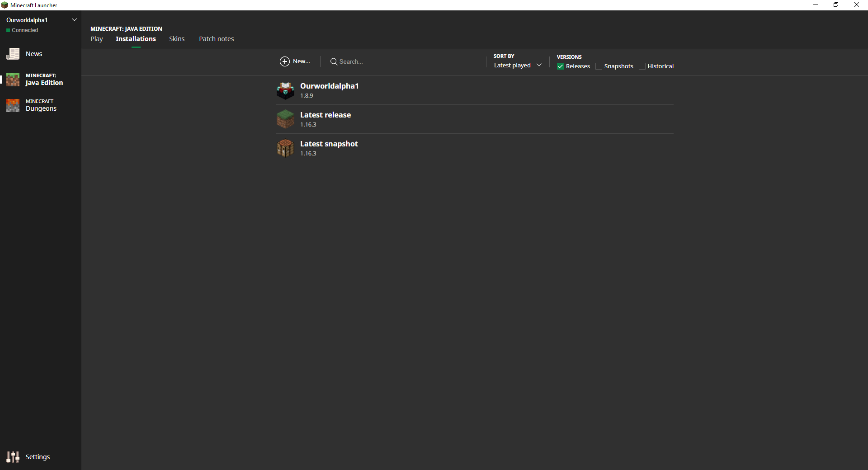Enable the Historical versions checkbox
Screen dimensions: 868x470
(642, 66)
